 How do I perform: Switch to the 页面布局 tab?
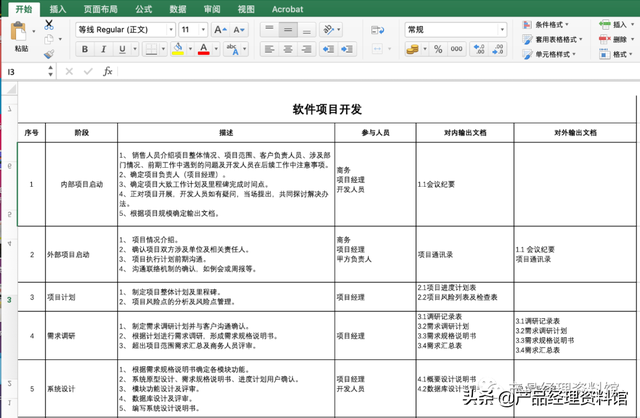[x=100, y=9]
